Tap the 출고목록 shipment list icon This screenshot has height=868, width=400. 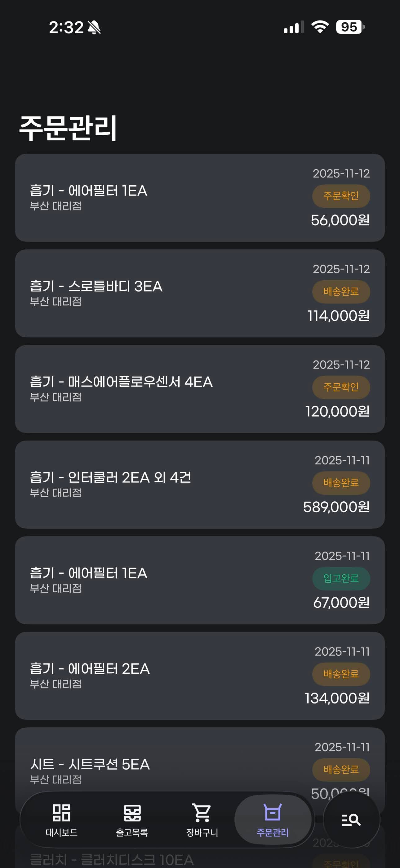pos(132,813)
